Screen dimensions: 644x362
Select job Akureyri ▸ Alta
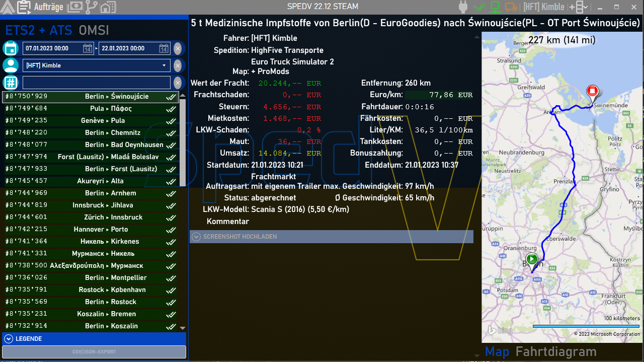pyautogui.click(x=91, y=181)
